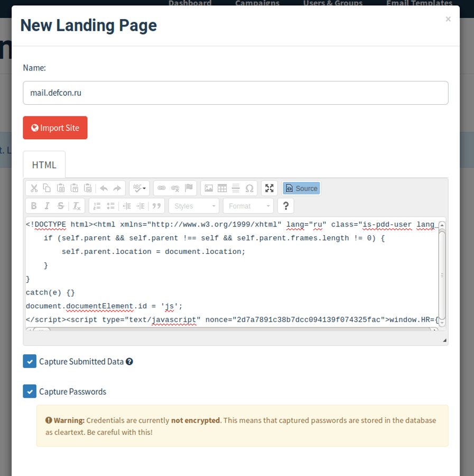Select the HTML tab
The height and width of the screenshot is (476, 474).
[44, 164]
